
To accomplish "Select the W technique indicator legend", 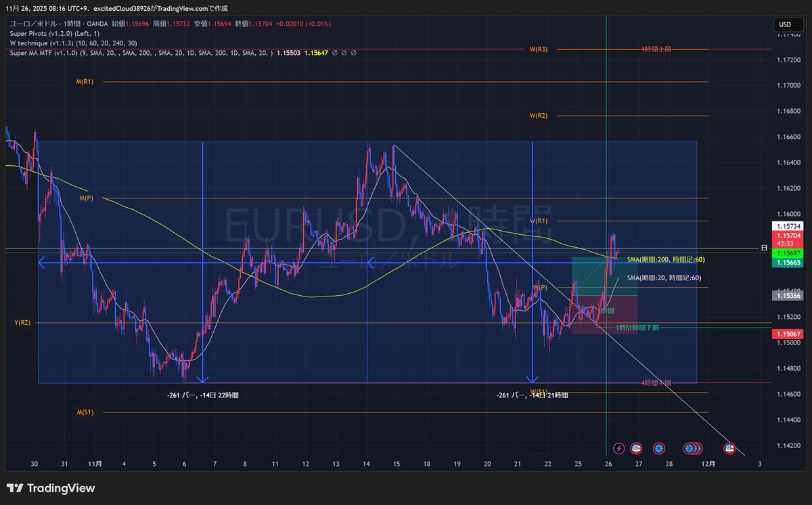I will pos(54,43).
